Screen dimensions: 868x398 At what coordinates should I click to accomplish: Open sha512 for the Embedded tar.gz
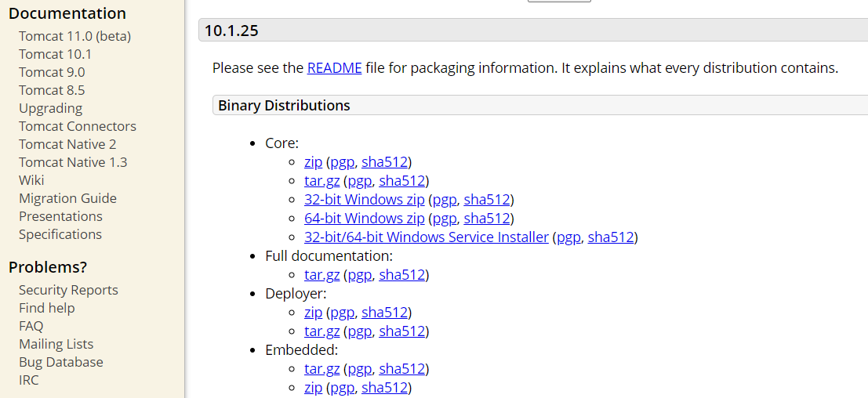(401, 369)
